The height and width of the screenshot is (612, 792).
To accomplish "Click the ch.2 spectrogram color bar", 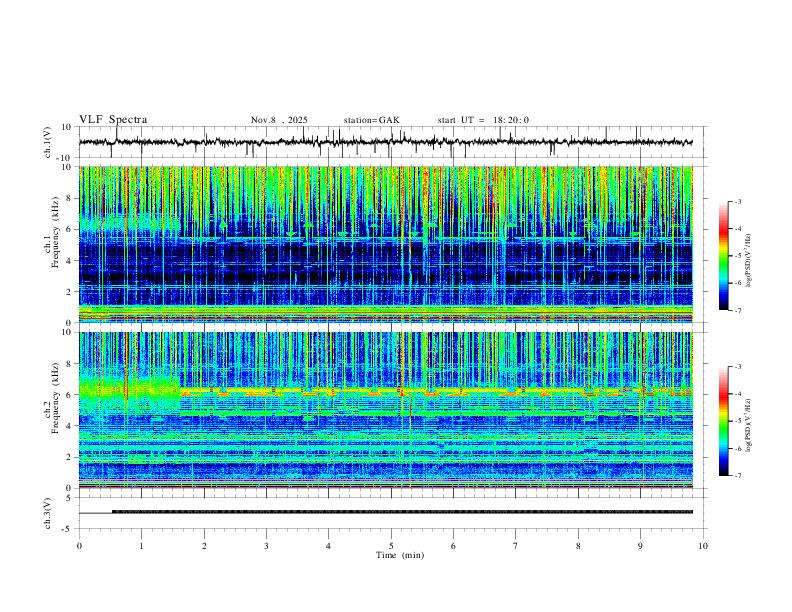I will (723, 421).
